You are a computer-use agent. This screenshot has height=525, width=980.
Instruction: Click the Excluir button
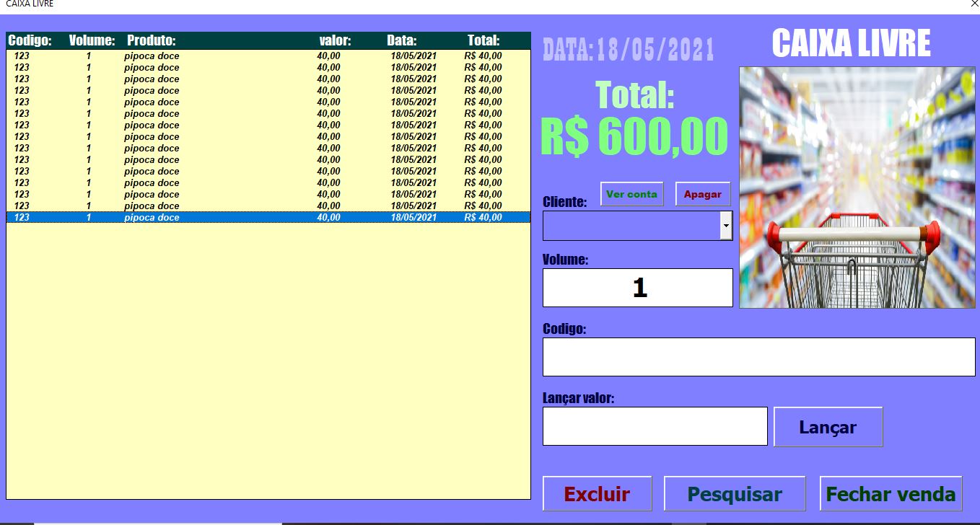pos(597,493)
